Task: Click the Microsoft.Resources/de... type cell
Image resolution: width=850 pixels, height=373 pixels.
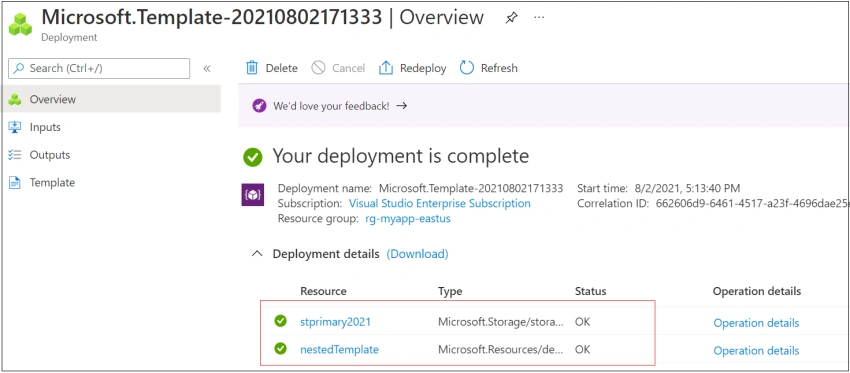Action: pos(501,350)
